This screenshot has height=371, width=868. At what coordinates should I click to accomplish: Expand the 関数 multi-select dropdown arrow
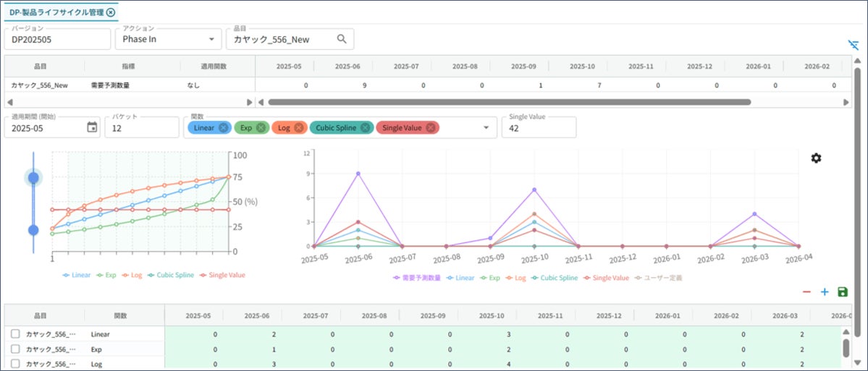tap(486, 127)
